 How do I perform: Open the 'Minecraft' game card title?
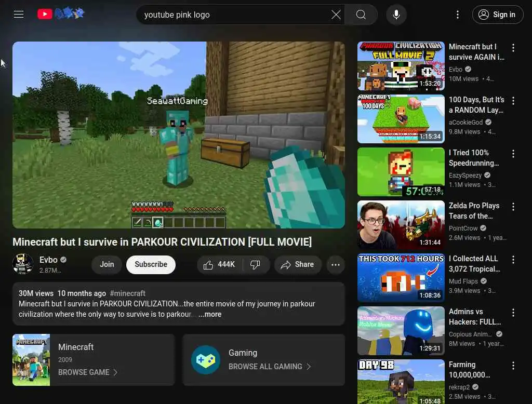coord(76,347)
